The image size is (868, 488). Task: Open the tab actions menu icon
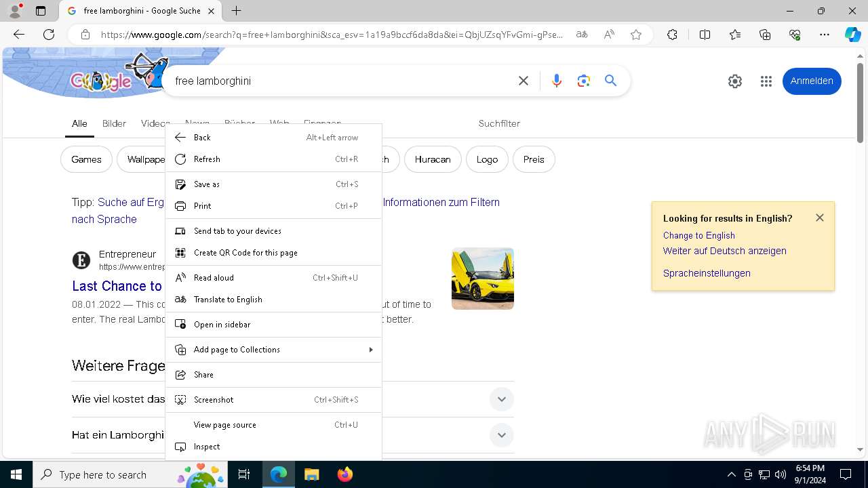click(41, 11)
